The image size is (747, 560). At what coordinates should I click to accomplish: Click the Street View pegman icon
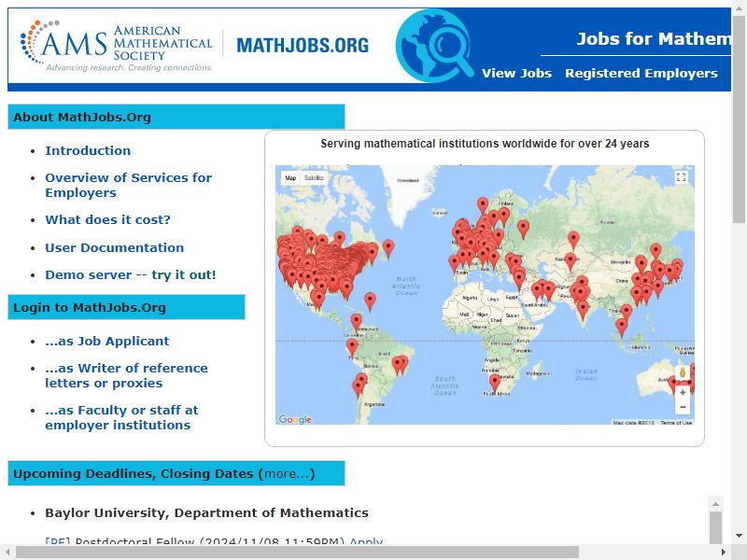pyautogui.click(x=683, y=372)
